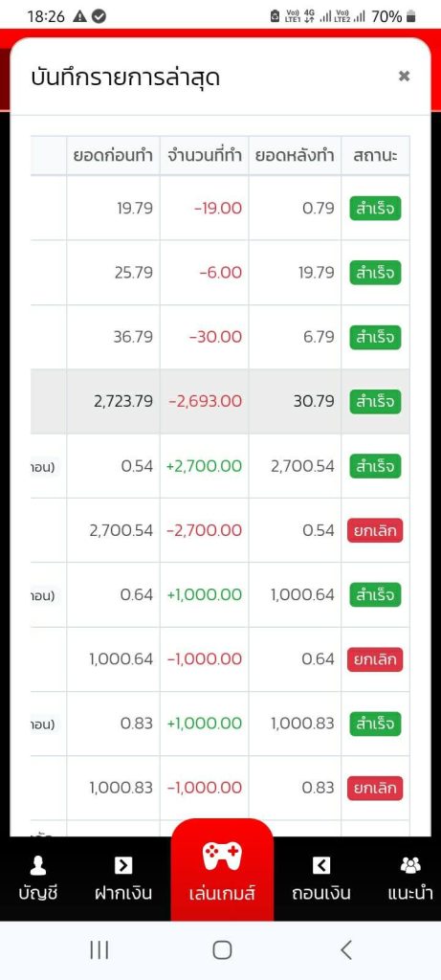Screen dimensions: 441x980
Task: Tap the Android home button
Action: pyautogui.click(x=222, y=950)
